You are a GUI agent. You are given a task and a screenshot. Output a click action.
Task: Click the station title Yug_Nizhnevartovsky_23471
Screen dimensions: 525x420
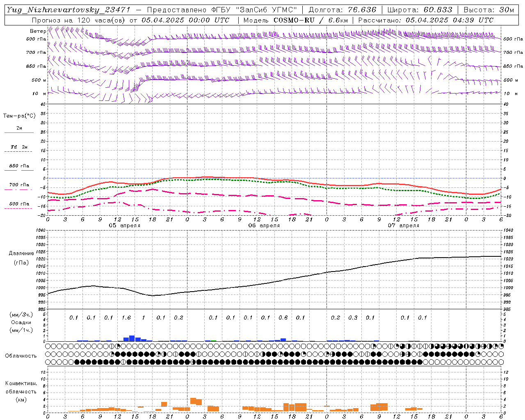68,10
